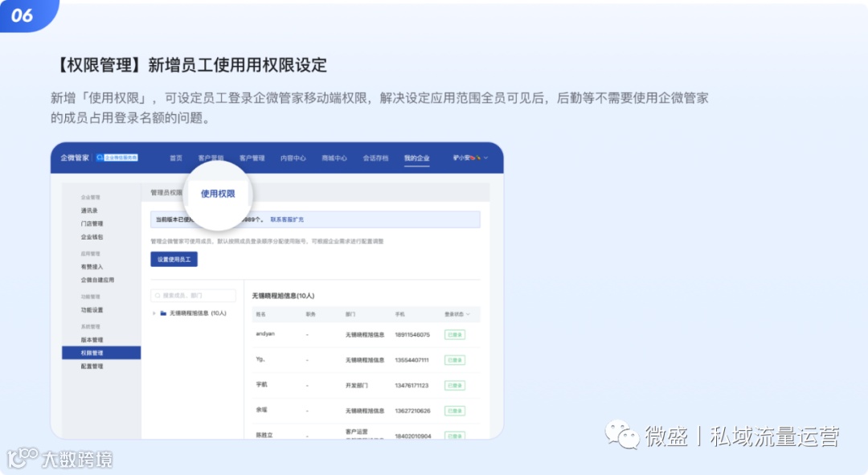Click the name Yg. in the table
This screenshot has width=868, height=475.
pyautogui.click(x=260, y=359)
